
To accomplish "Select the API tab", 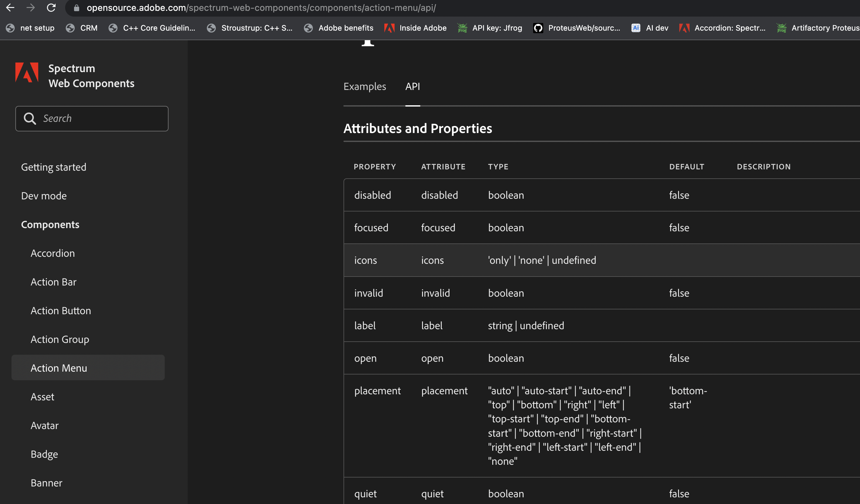I will [412, 87].
